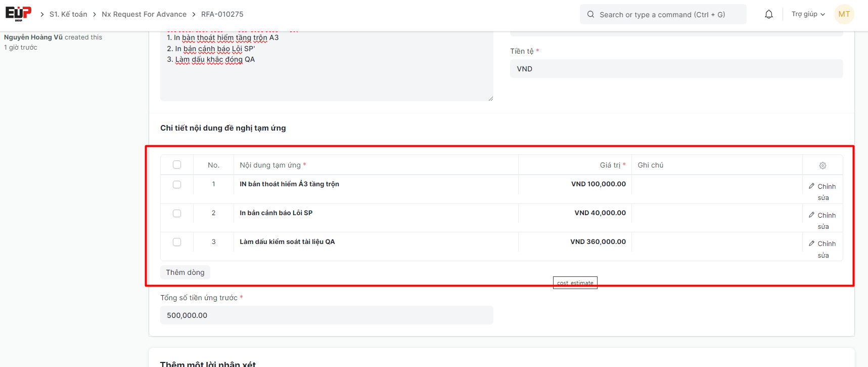Click pencil edit icon for row 1
The image size is (868, 367).
coord(811,186)
